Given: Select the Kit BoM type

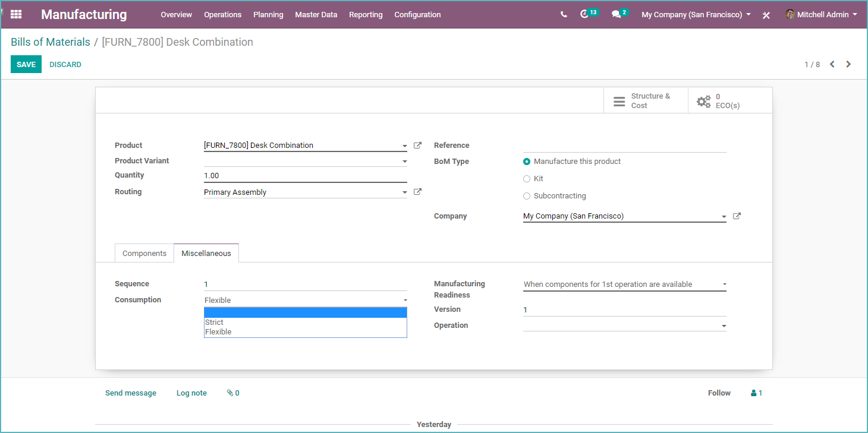Looking at the screenshot, I should 527,178.
